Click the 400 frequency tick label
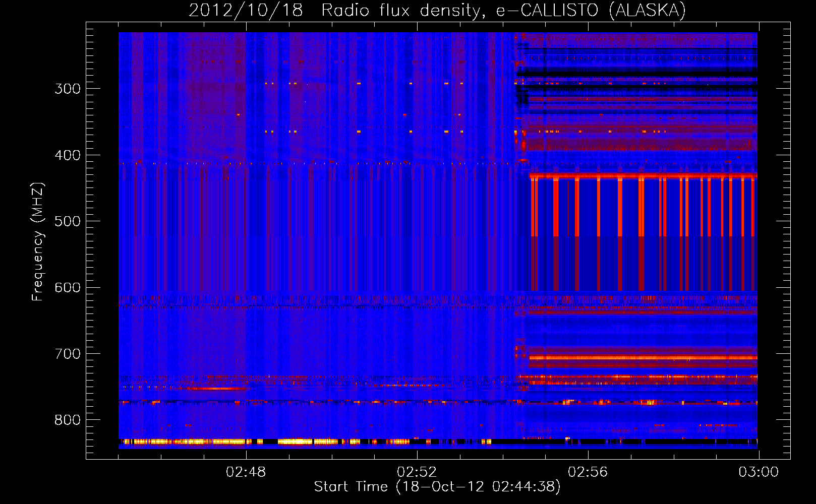Viewport: 816px width, 504px height. tap(68, 155)
